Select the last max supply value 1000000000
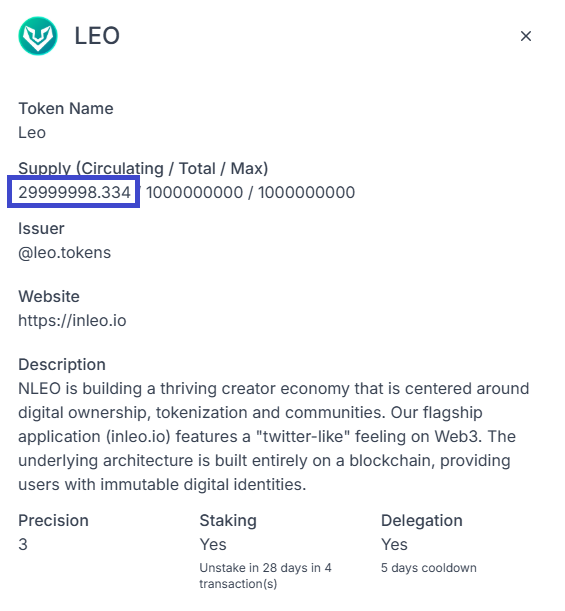Image resolution: width=565 pixels, height=611 pixels. pyautogui.click(x=306, y=192)
